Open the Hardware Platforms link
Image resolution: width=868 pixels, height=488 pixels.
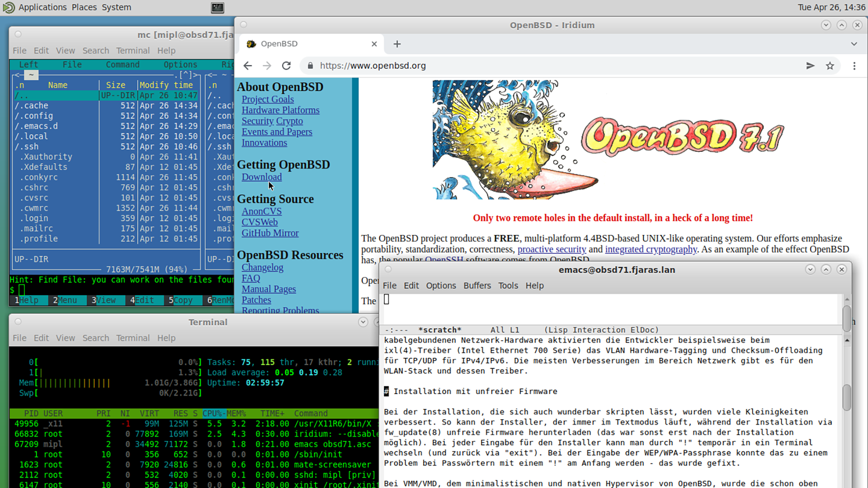coord(280,110)
